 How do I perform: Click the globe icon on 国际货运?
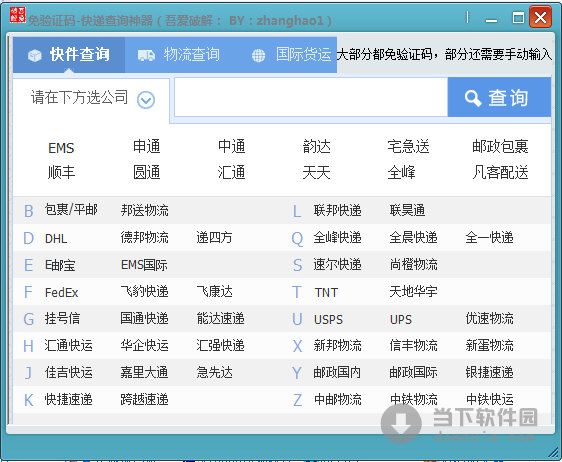[258, 56]
